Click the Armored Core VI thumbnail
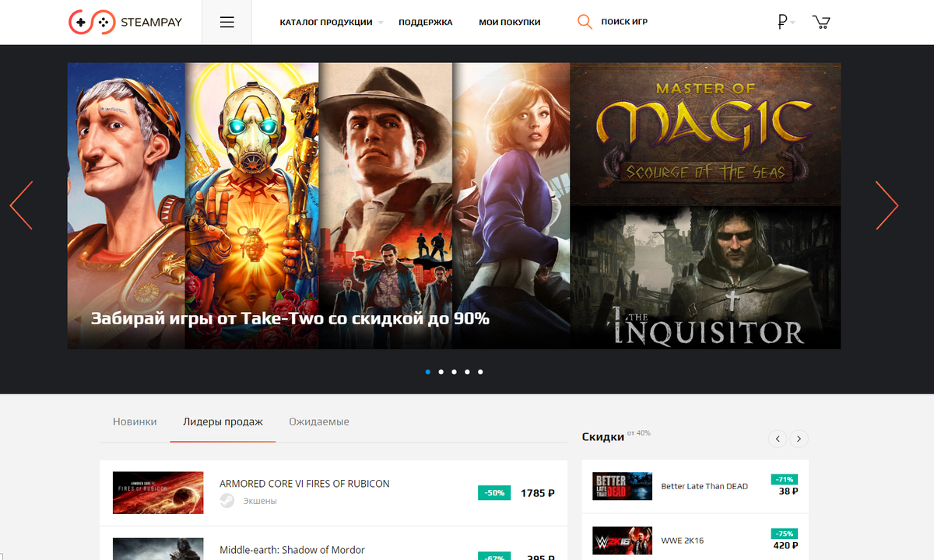 158,492
